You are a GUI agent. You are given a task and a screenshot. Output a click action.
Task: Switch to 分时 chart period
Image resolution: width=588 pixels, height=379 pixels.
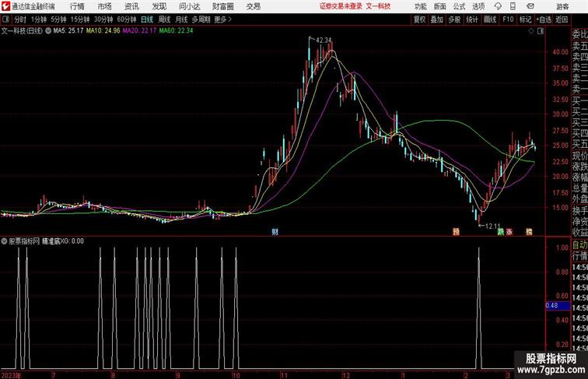coord(20,19)
